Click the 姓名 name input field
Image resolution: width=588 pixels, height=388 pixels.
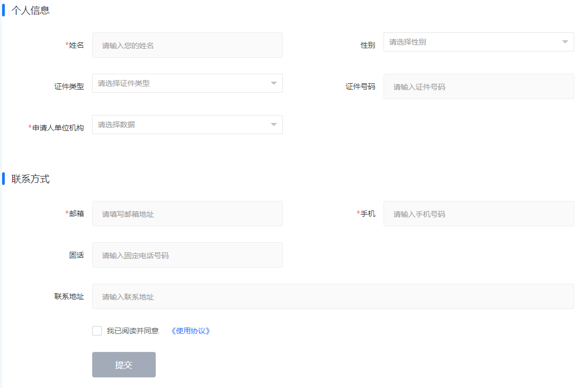click(187, 45)
